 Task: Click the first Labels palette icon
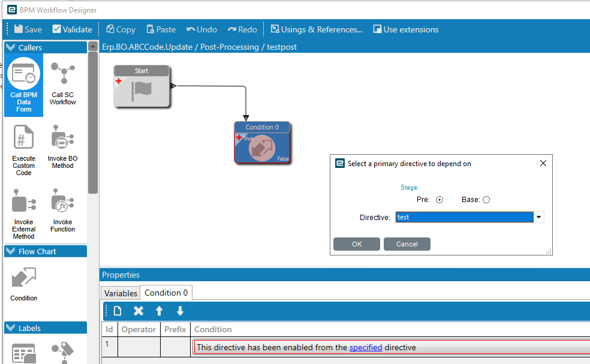24,353
